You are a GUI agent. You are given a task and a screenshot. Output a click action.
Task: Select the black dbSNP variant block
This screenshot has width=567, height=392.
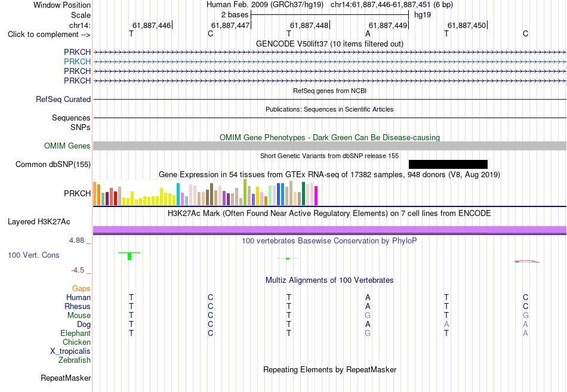(448, 165)
